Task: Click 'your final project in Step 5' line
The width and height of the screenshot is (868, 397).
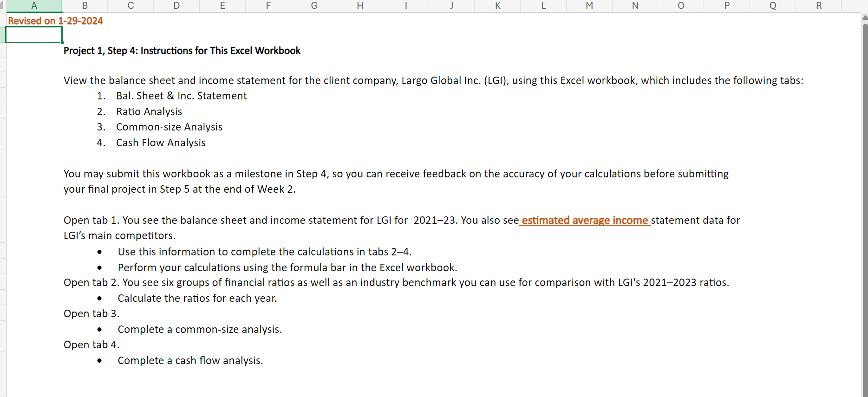Action: click(180, 189)
